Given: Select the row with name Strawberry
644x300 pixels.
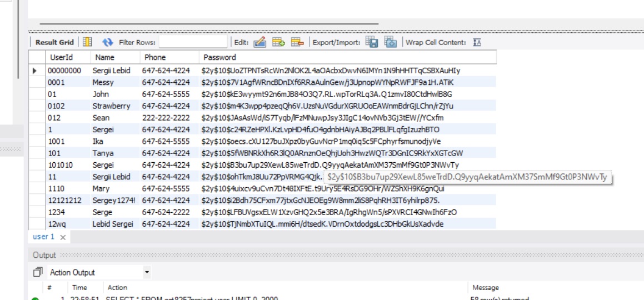Looking at the screenshot, I should click(x=111, y=106).
